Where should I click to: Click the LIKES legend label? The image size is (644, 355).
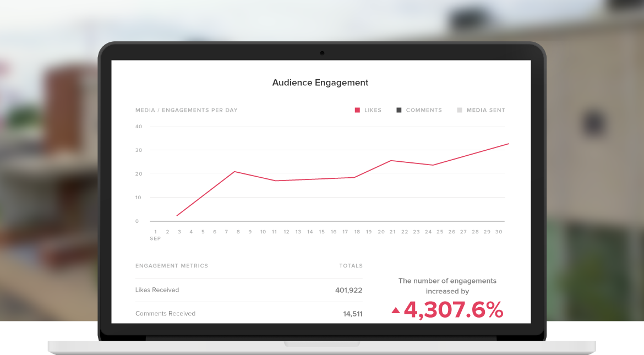point(373,110)
